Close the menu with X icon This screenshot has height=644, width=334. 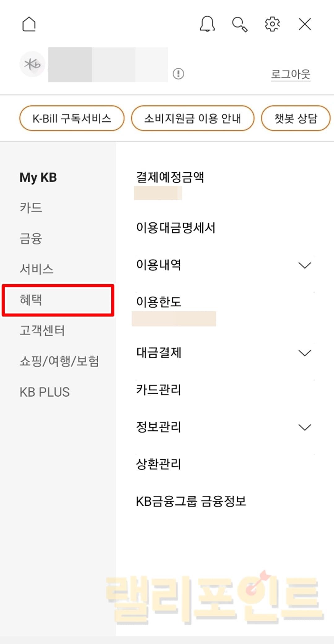pos(305,24)
